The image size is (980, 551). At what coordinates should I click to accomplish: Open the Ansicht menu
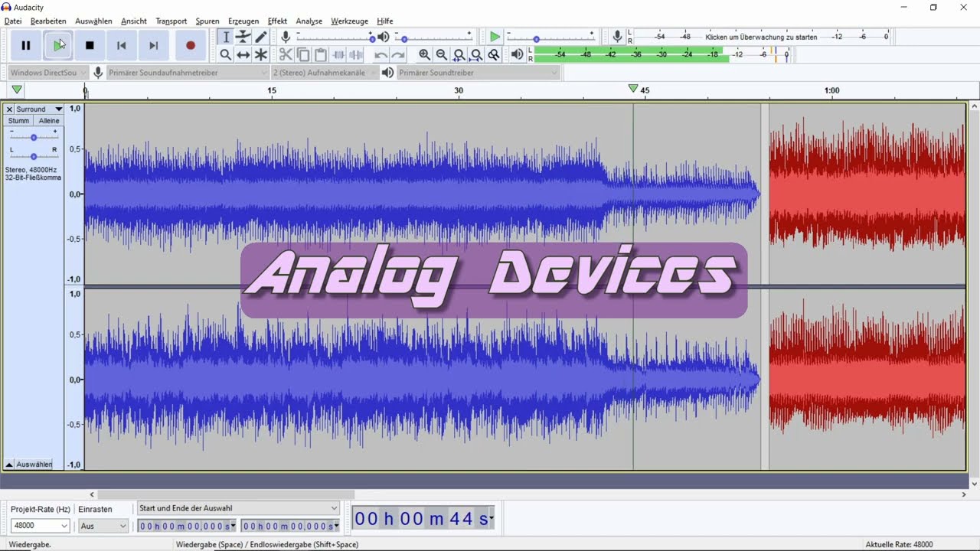point(133,21)
